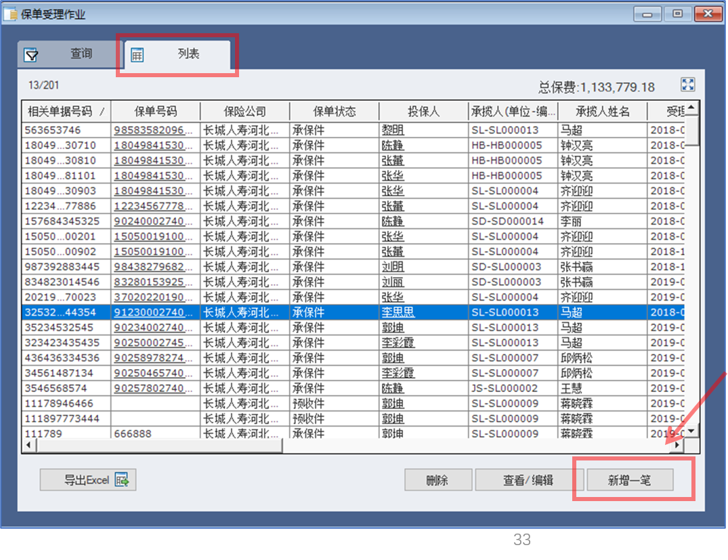Click the expand-to-fullscreen icon beside 总保费

coord(687,85)
